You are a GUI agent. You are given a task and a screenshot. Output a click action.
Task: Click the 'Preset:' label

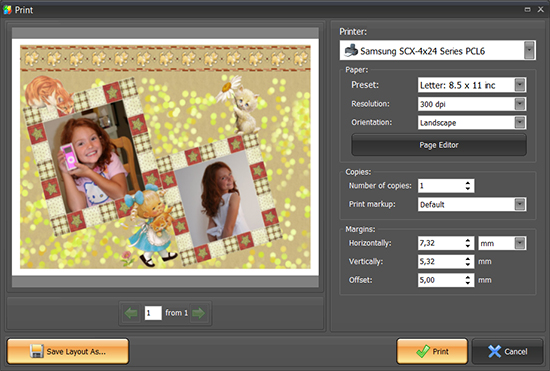coord(365,85)
